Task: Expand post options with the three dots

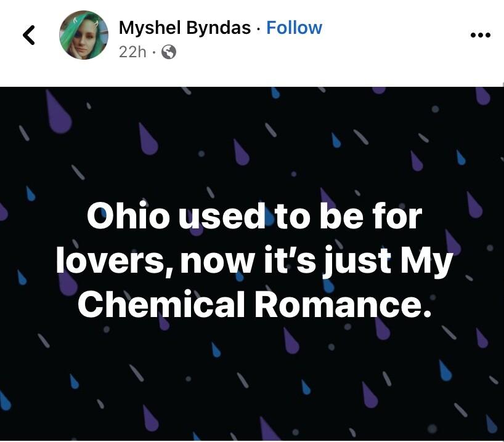Action: tap(479, 36)
